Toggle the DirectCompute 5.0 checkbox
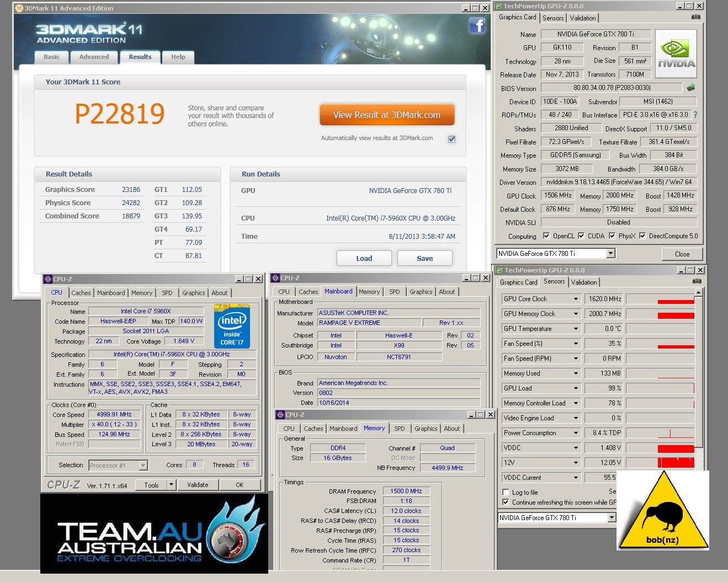Image resolution: width=728 pixels, height=583 pixels. (642, 236)
